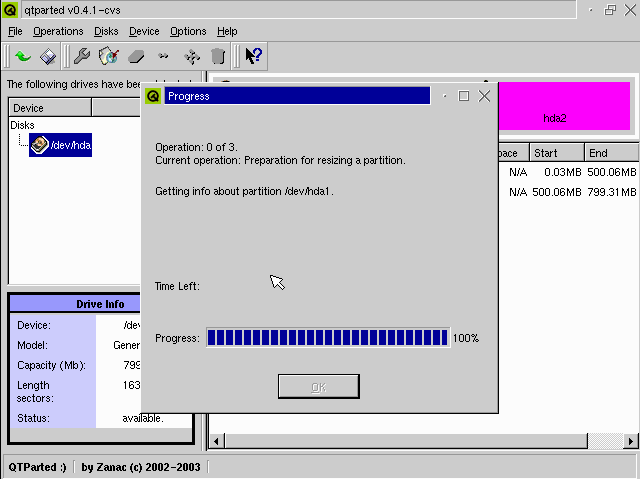Maximize the Progress dialog
The height and width of the screenshot is (479, 640).
464,96
